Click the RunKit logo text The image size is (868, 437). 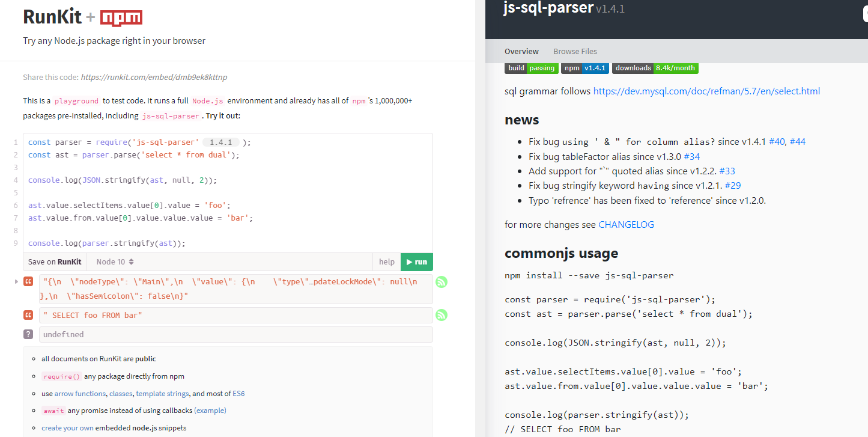[x=52, y=17]
